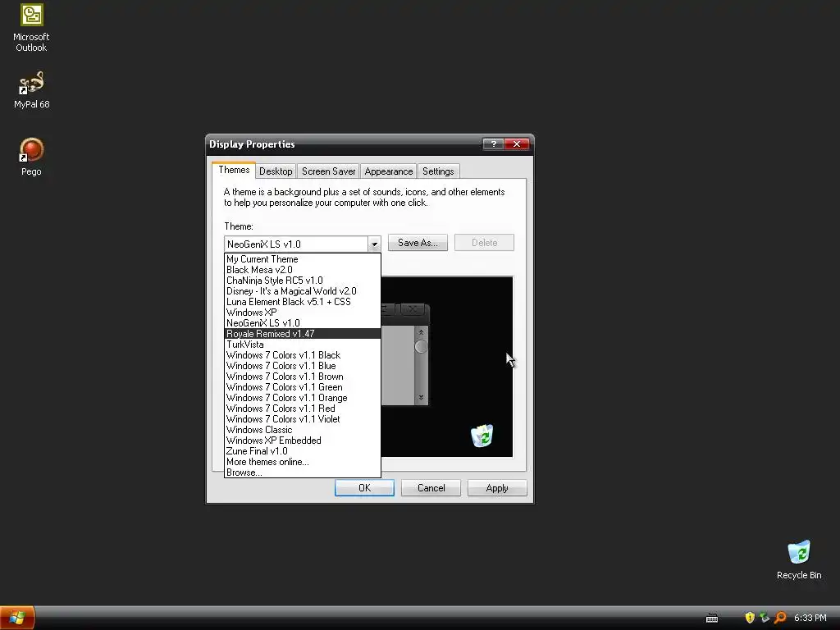Select the Pego desktop shortcut

click(31, 157)
